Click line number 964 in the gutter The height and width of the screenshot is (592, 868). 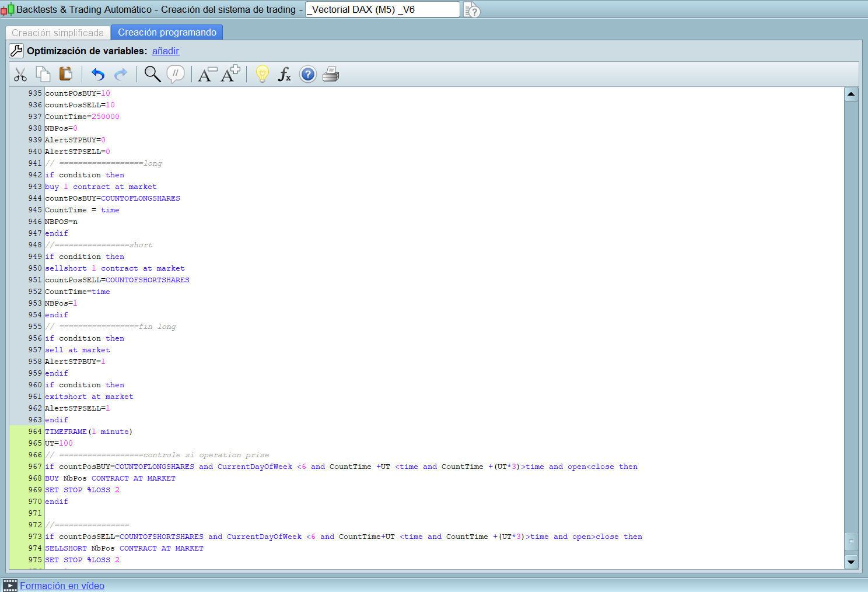pos(35,432)
